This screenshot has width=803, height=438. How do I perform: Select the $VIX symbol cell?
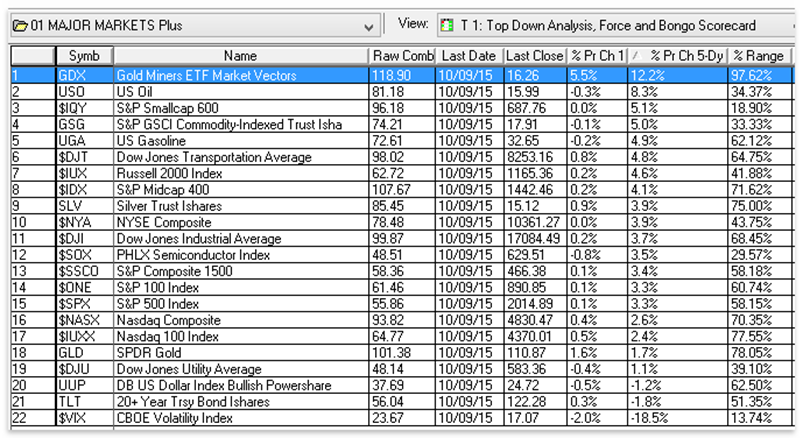tap(84, 418)
